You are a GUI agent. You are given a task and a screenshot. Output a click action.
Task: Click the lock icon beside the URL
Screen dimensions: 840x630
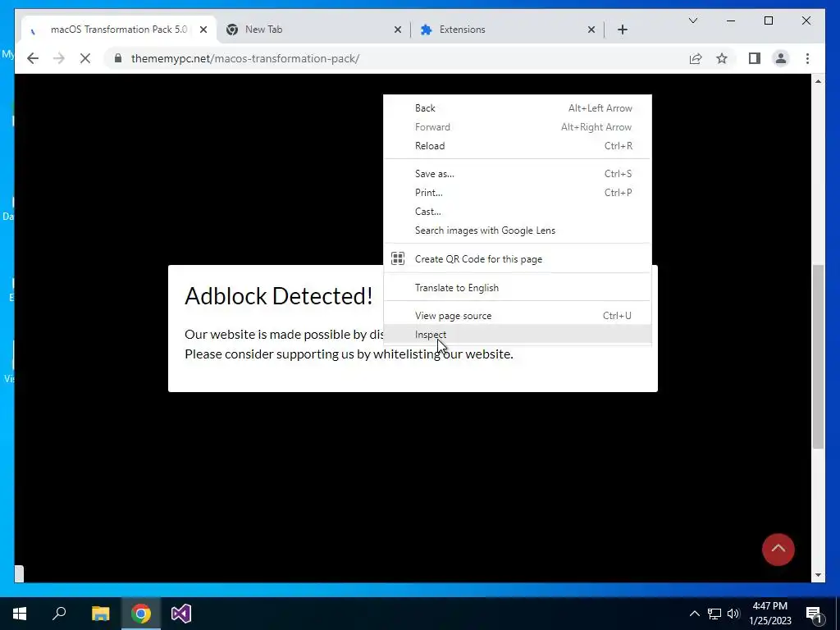pos(118,58)
